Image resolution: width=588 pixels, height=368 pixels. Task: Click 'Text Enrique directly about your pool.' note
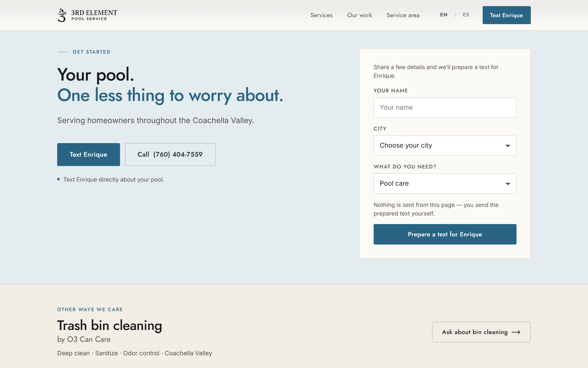tap(114, 180)
